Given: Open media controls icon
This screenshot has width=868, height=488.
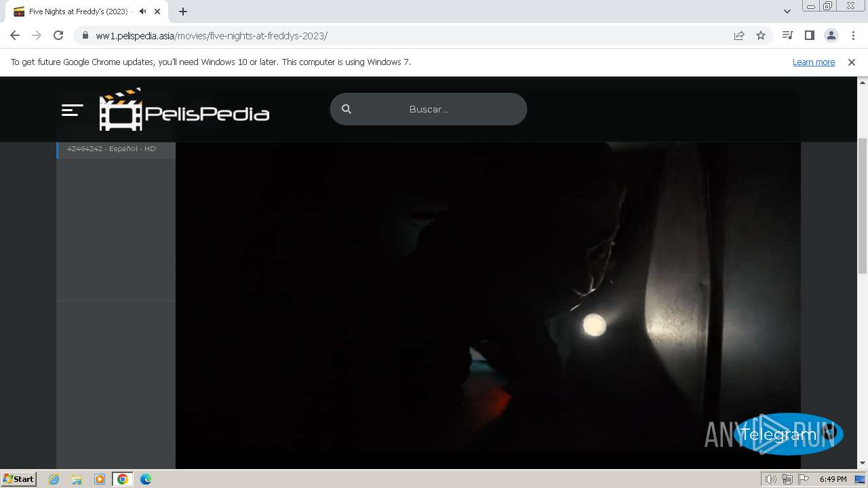Looking at the screenshot, I should [x=787, y=35].
